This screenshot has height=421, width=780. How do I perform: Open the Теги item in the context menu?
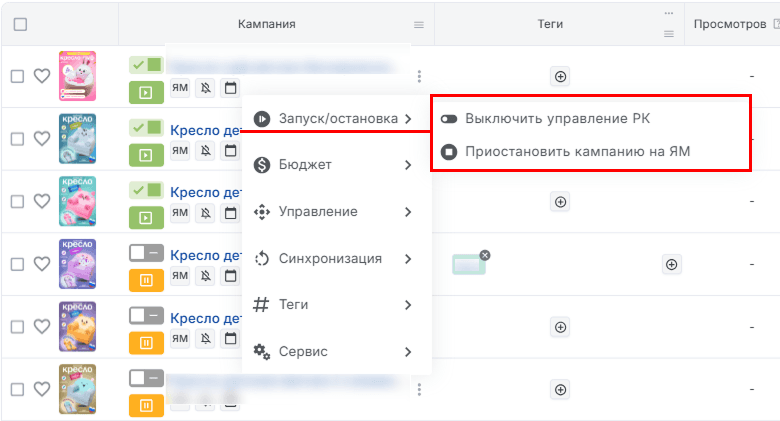[332, 305]
